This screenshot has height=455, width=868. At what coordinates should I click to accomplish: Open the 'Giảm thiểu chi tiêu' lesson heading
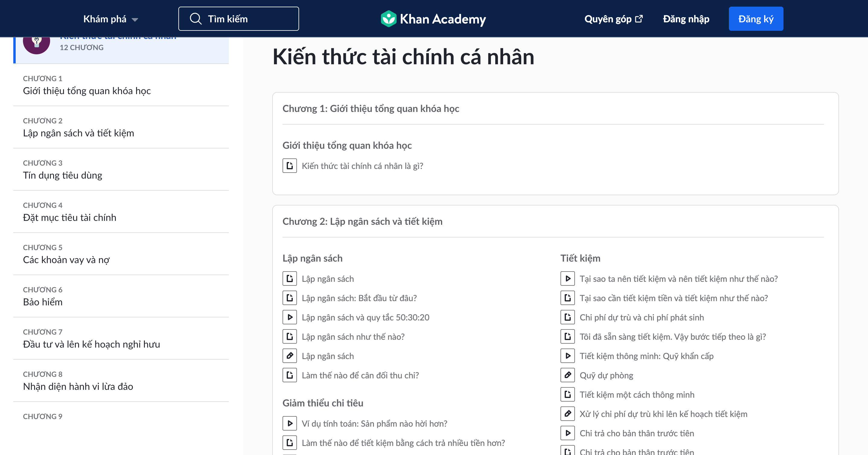[x=323, y=403]
